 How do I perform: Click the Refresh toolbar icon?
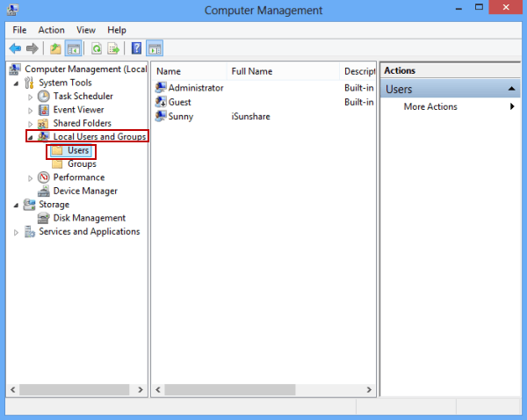tap(97, 48)
